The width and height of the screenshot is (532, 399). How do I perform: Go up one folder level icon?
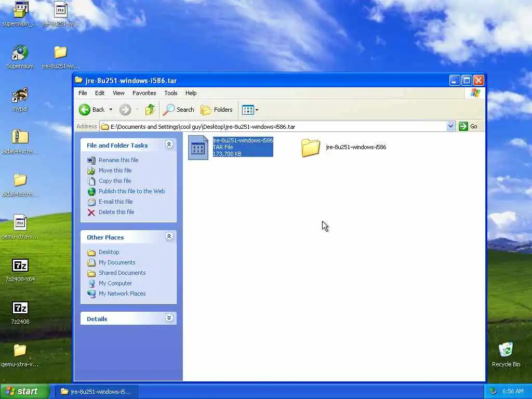(x=150, y=110)
